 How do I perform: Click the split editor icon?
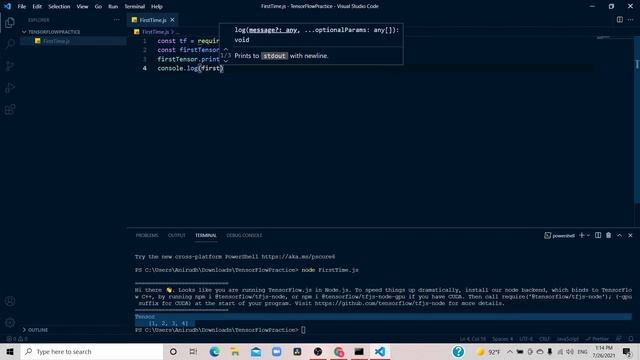[x=620, y=20]
